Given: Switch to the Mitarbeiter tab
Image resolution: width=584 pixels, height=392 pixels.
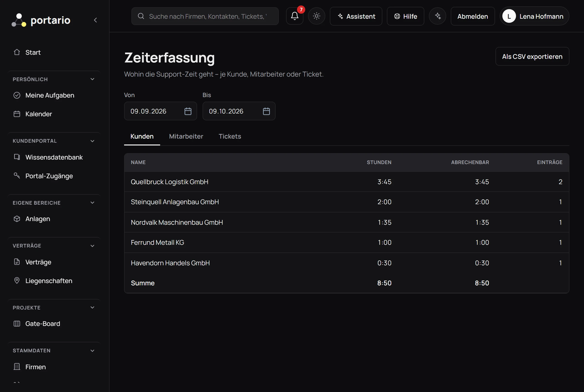Looking at the screenshot, I should click(186, 137).
